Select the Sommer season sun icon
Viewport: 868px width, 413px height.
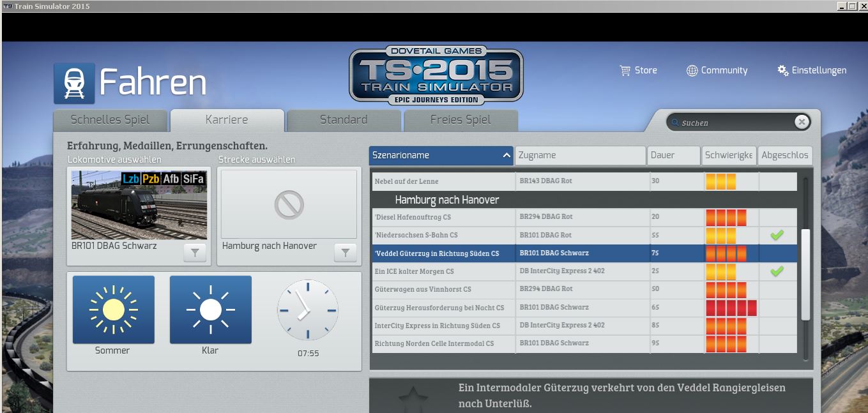[x=114, y=310]
